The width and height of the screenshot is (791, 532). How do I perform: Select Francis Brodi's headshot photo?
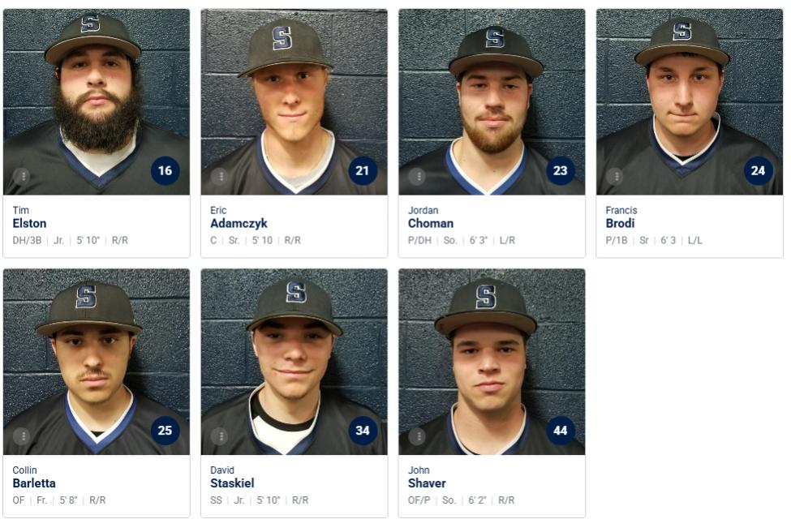[x=690, y=102]
